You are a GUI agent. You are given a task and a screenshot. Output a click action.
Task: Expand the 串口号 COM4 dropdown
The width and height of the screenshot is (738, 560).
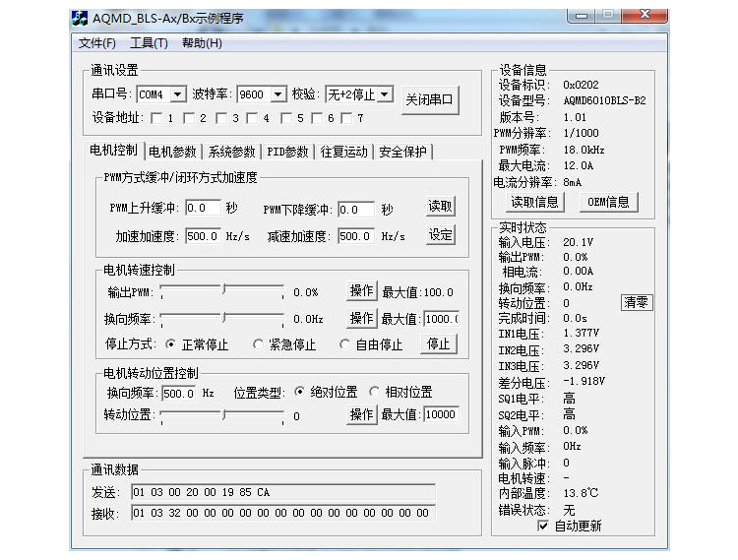click(177, 94)
